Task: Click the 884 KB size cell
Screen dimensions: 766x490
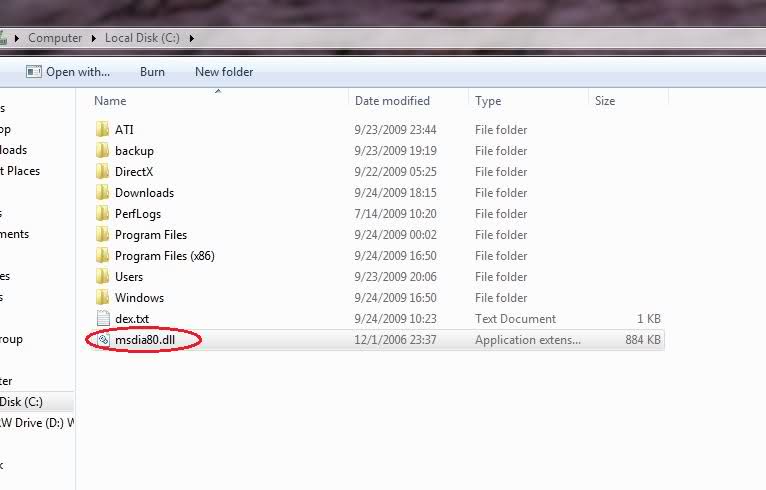Action: (x=643, y=340)
